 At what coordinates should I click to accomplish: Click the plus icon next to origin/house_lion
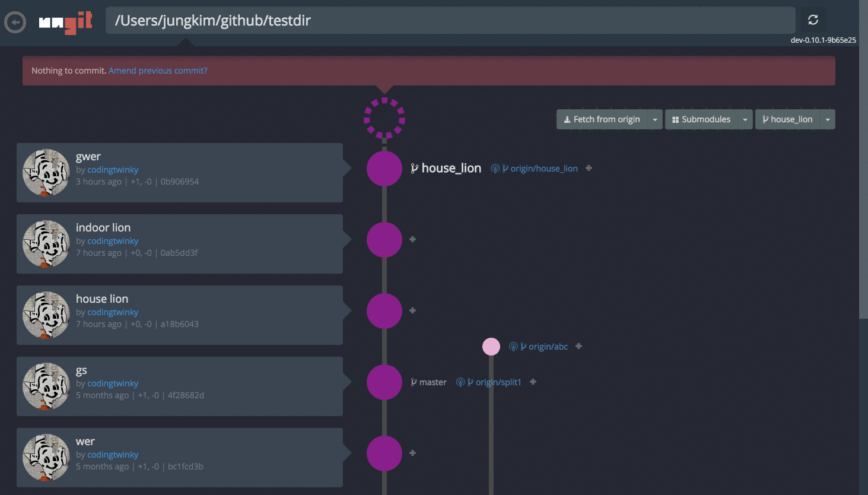tap(589, 168)
